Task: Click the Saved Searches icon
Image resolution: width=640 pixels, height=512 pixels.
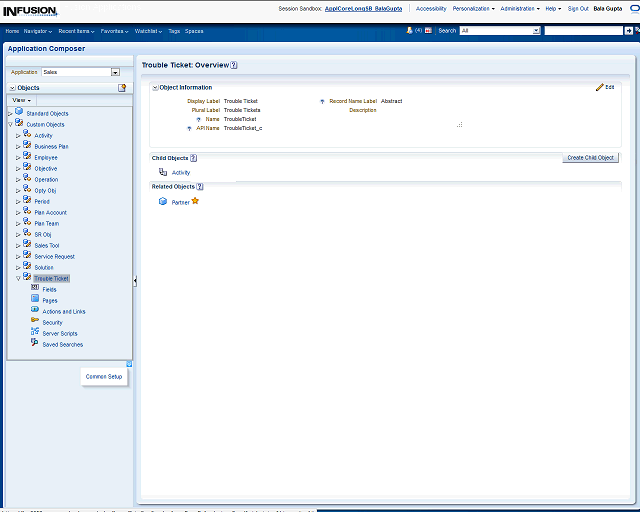Action: (34, 344)
